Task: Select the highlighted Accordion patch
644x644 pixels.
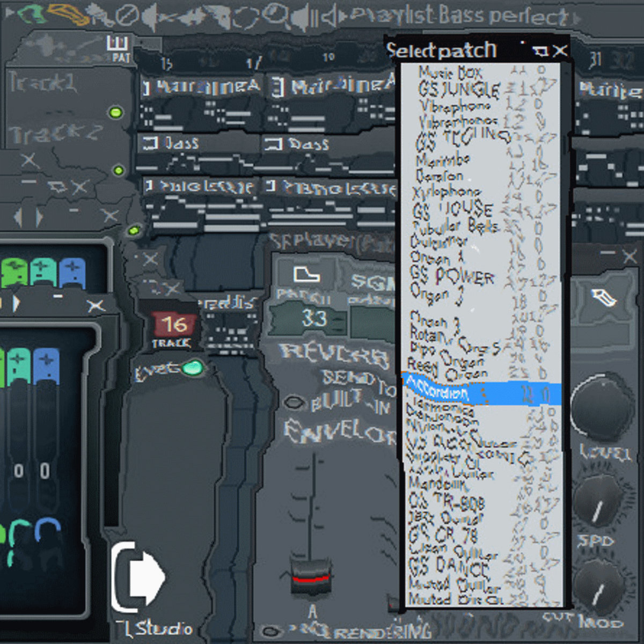Action: (x=437, y=394)
